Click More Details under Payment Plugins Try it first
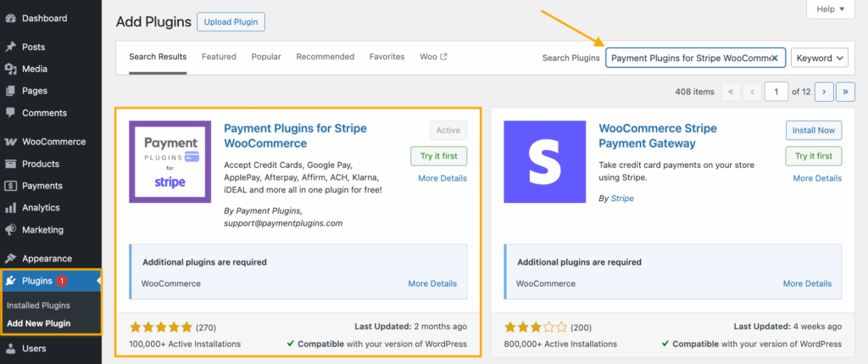 (442, 178)
